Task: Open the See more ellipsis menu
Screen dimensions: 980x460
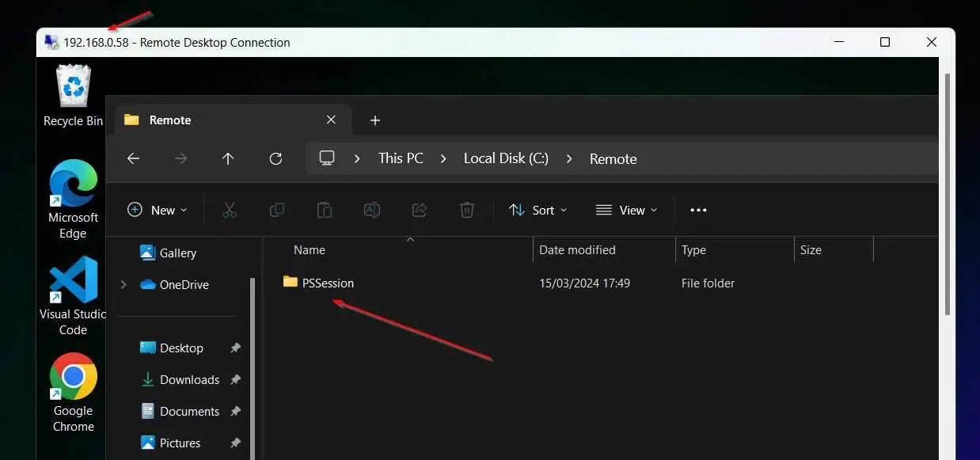Action: pyautogui.click(x=698, y=210)
